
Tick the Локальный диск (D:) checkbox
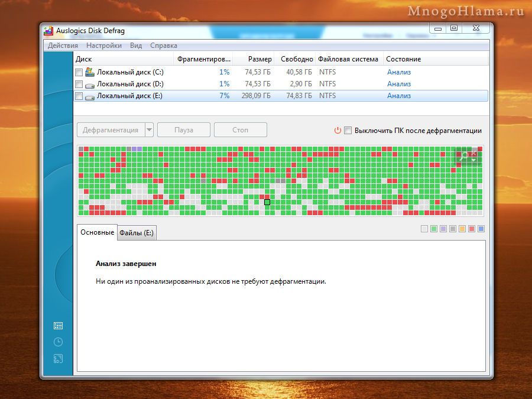click(79, 84)
